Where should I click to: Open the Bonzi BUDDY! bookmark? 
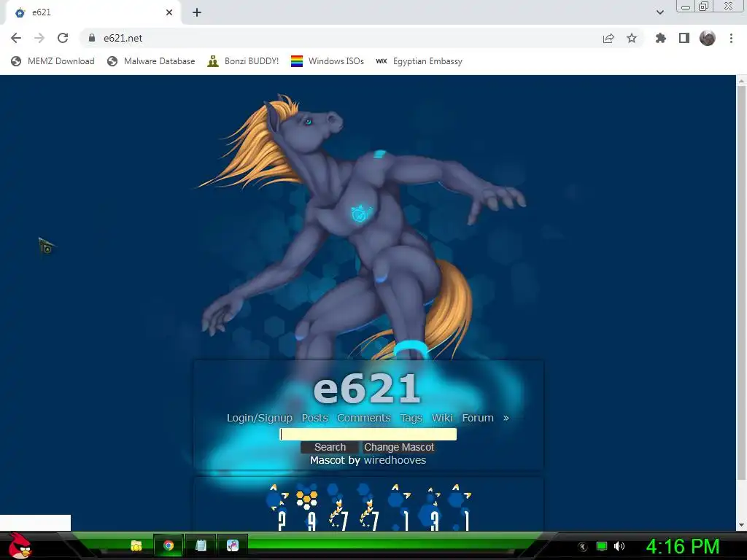(244, 61)
